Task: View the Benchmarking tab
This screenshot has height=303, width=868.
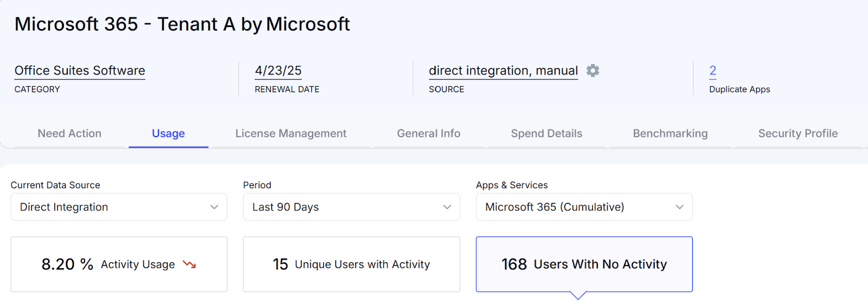Action: click(x=670, y=133)
